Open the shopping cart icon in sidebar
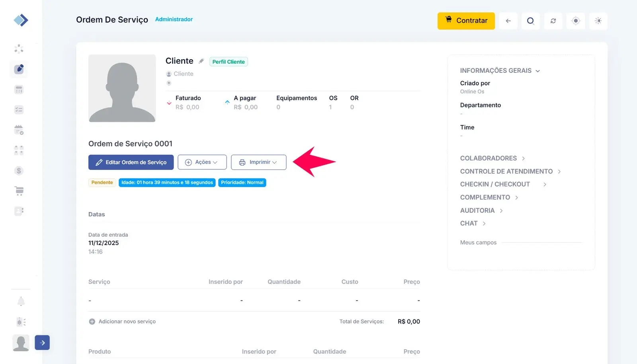 coord(19,191)
